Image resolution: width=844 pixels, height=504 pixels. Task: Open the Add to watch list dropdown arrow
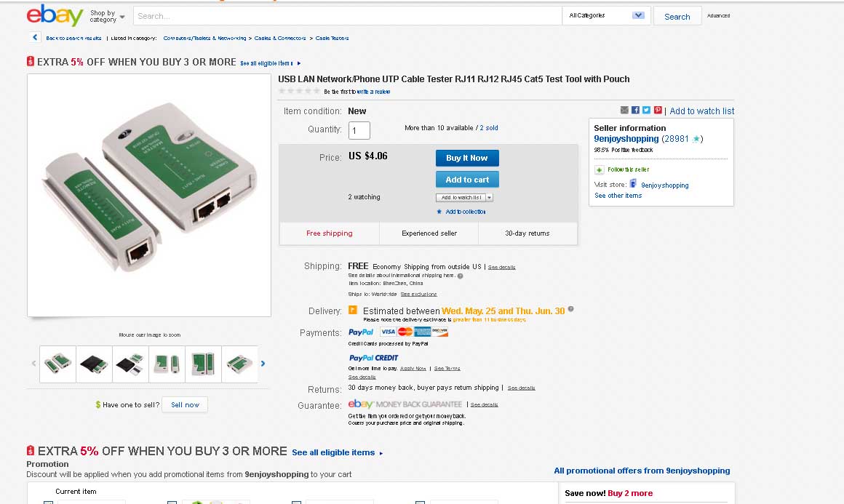pos(490,197)
